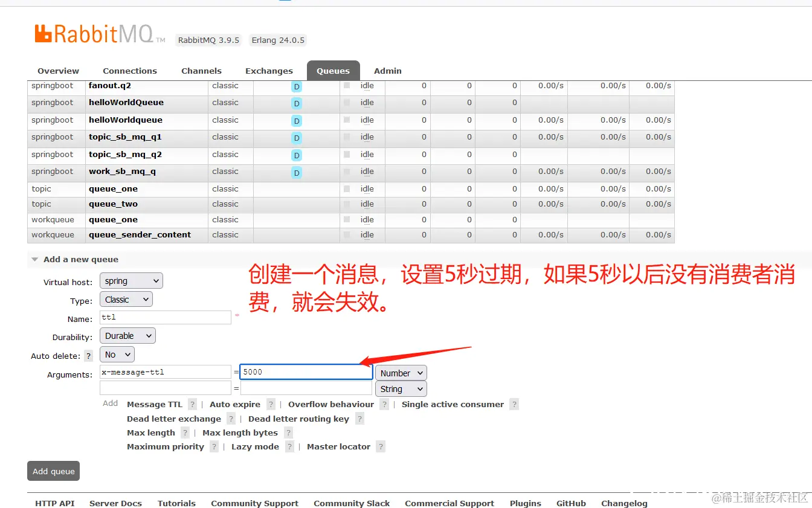Insert the Lazy mode argument shortcut

tap(255, 446)
